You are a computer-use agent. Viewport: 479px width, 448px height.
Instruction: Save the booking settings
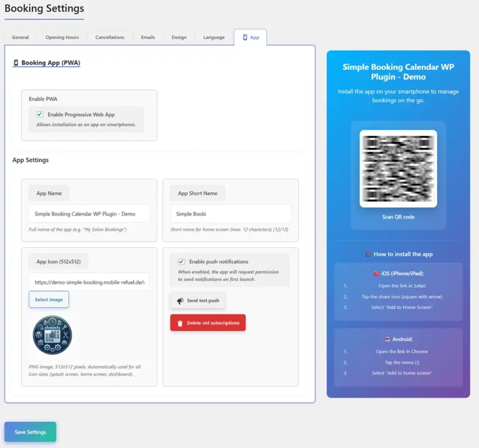[30, 432]
